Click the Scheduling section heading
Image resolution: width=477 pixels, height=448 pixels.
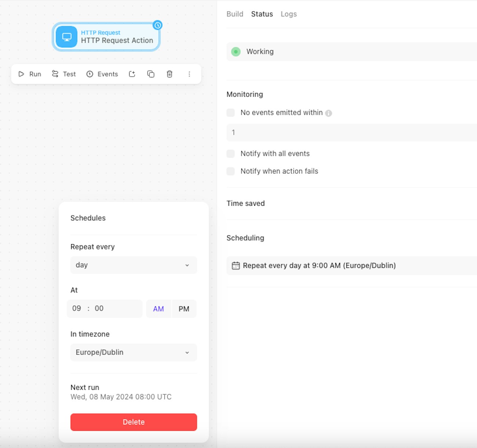click(x=245, y=238)
